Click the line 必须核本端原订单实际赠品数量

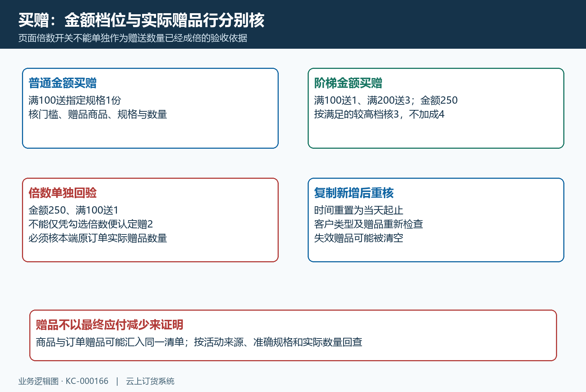point(98,238)
